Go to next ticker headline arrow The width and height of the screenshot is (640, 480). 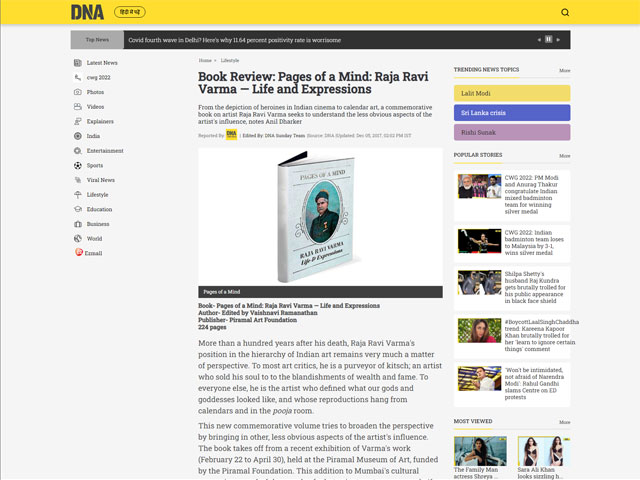558,40
